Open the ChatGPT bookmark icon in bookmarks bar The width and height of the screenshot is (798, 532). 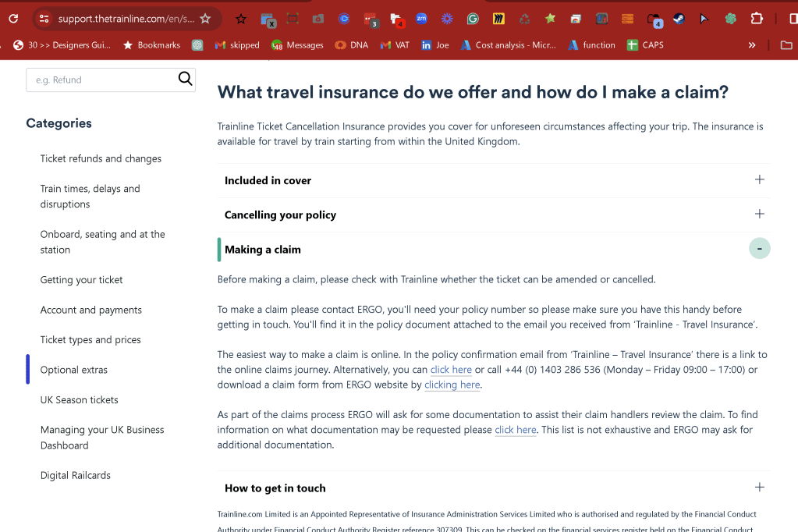197,45
